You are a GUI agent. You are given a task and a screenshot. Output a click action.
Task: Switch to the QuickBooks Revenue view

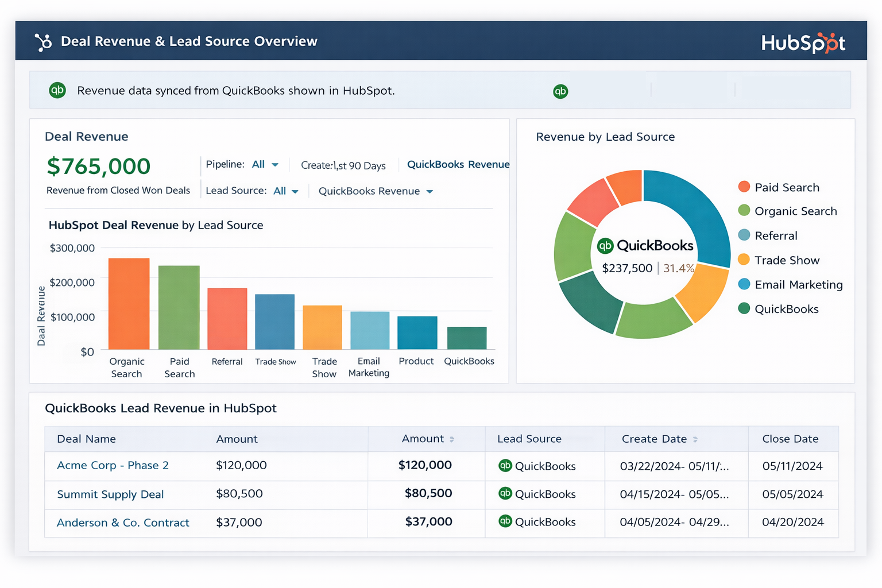coord(458,164)
